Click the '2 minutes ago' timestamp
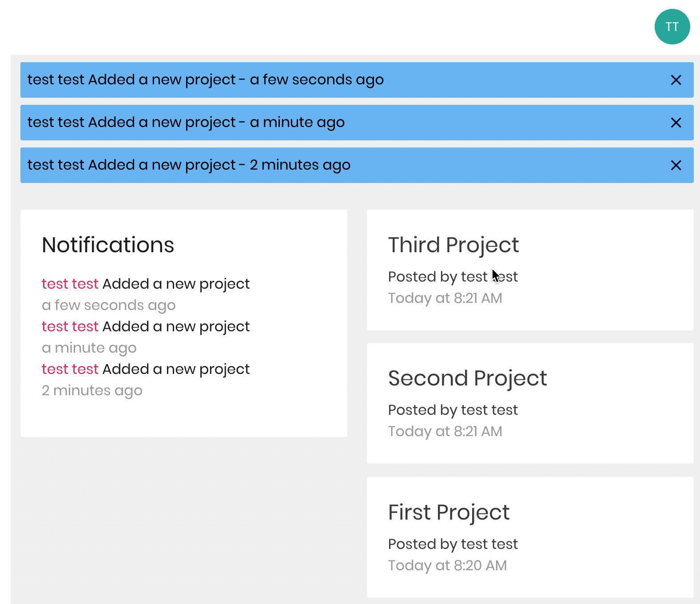 click(x=92, y=390)
